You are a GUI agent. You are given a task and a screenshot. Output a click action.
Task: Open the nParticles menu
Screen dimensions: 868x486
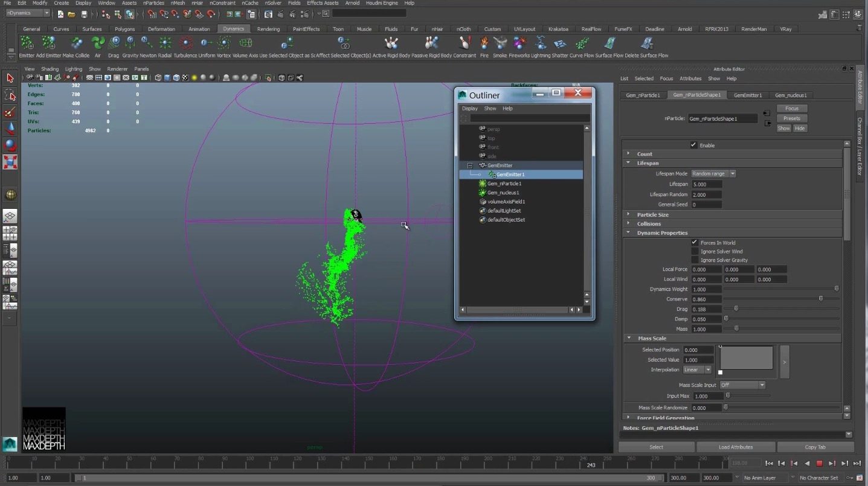pos(153,3)
